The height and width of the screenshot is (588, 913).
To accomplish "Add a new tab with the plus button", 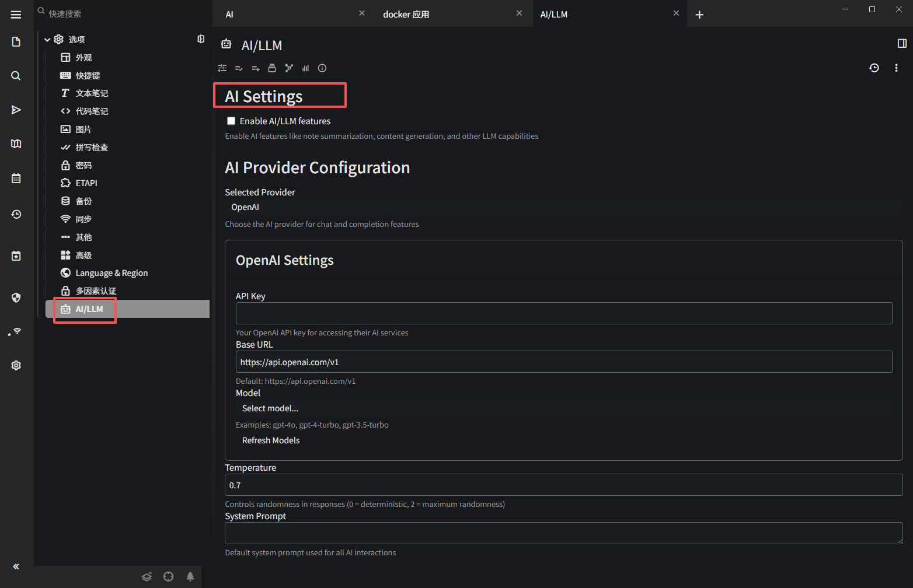I will click(699, 15).
